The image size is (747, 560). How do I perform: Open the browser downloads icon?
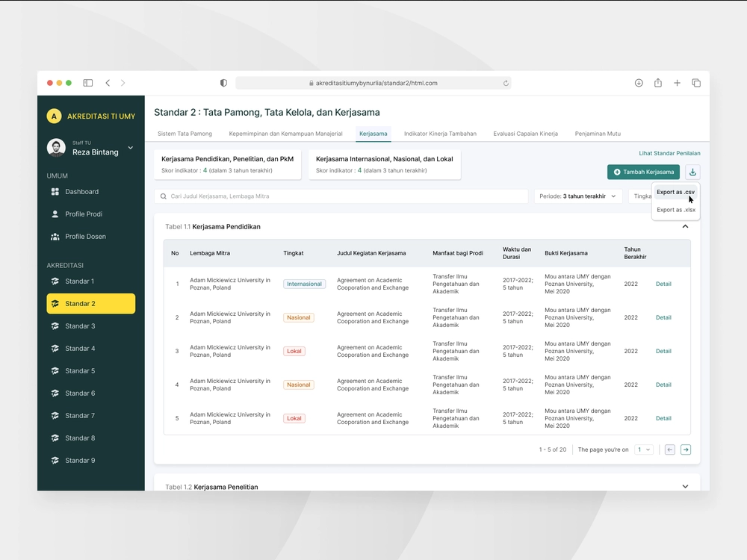pyautogui.click(x=639, y=83)
